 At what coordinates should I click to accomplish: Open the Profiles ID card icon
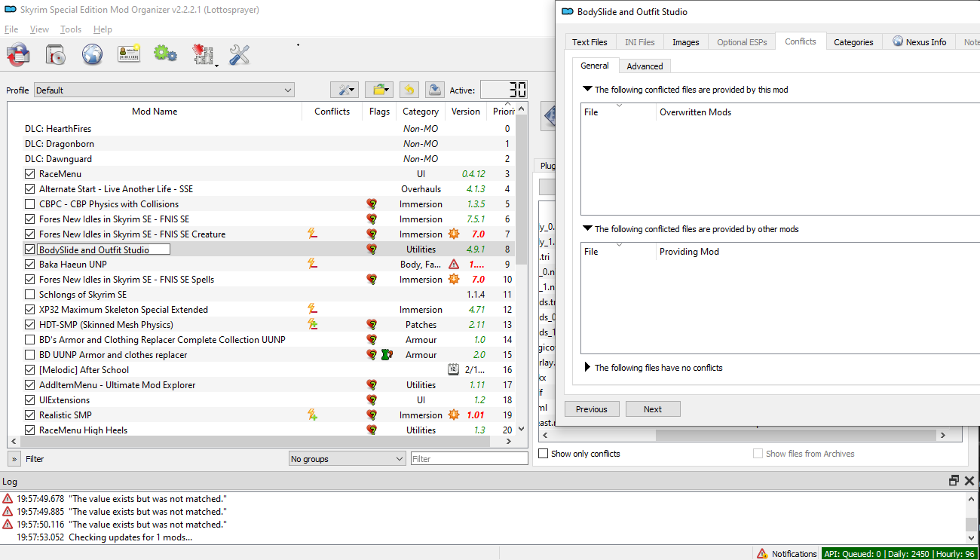(129, 54)
